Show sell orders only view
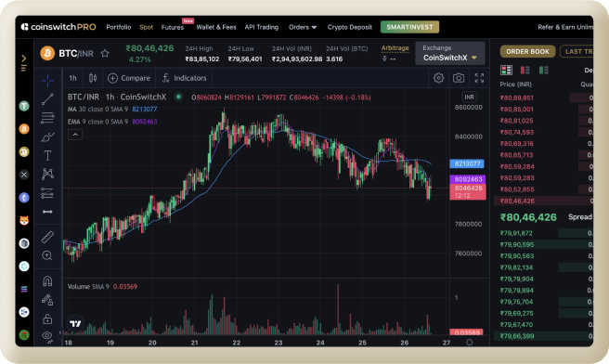 pos(525,71)
